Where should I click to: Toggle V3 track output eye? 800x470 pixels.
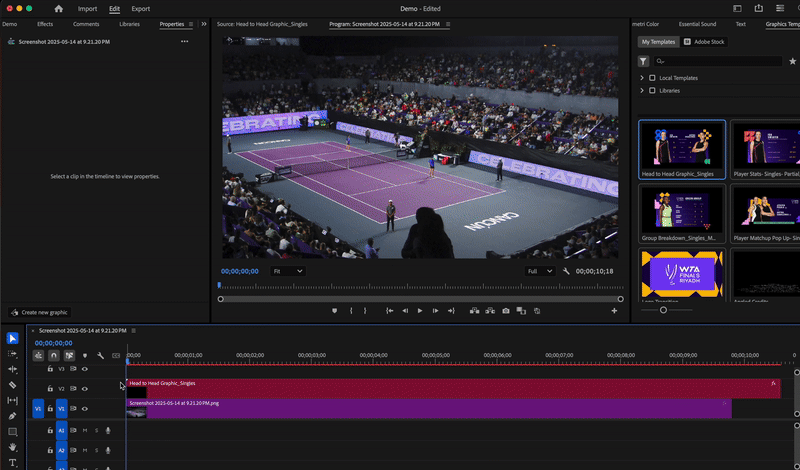[x=85, y=369]
